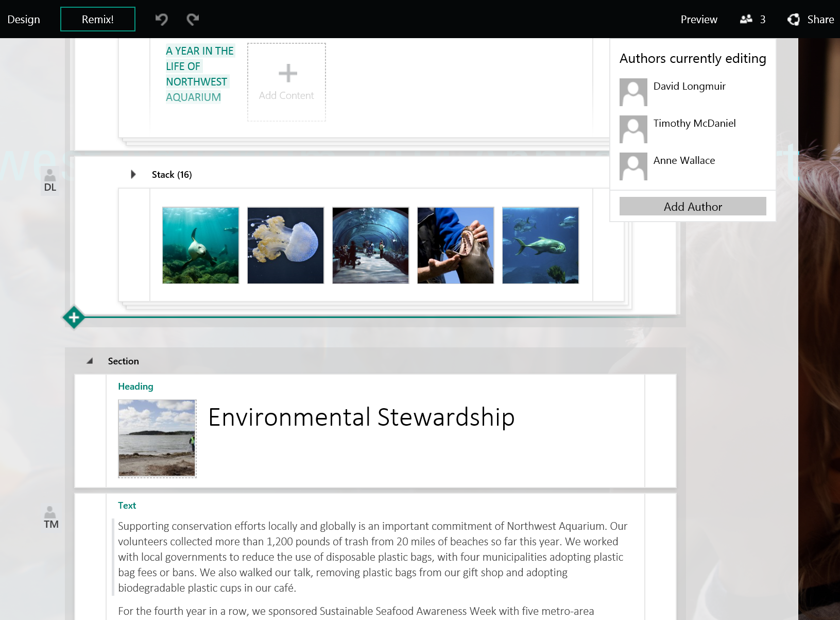Click Anne Wallace's avatar picture
This screenshot has height=620, width=840.
pyautogui.click(x=633, y=166)
